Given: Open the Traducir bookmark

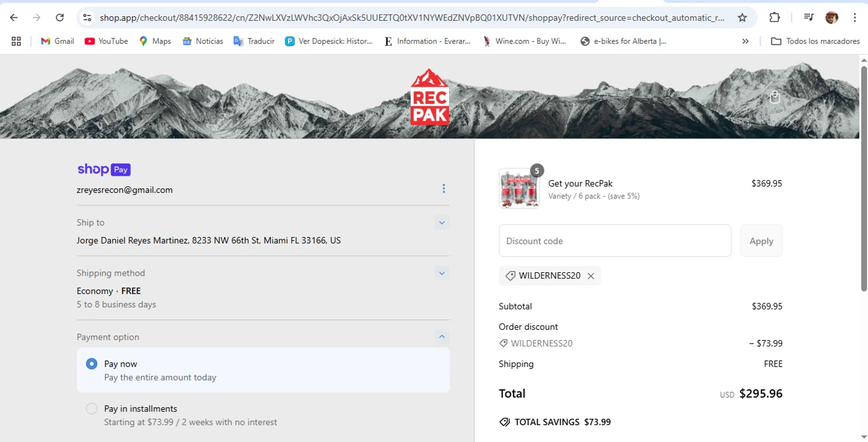Looking at the screenshot, I should pos(254,41).
